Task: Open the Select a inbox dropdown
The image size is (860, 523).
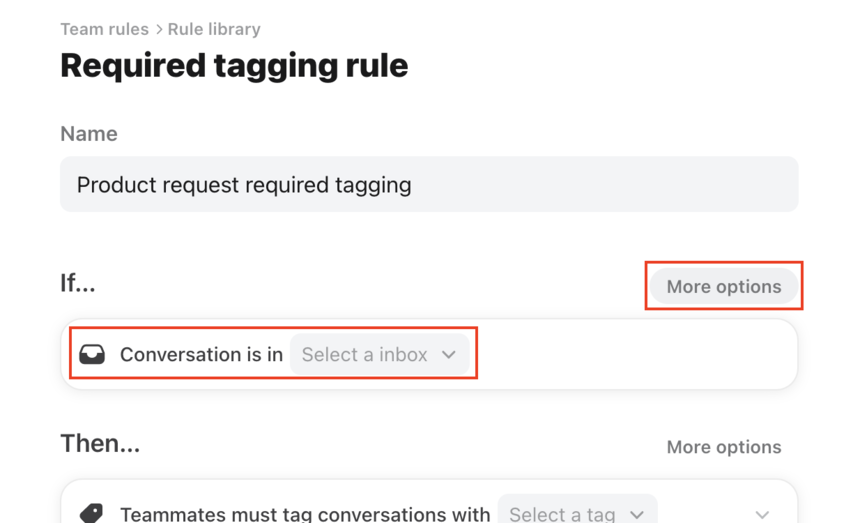Action: click(x=380, y=354)
